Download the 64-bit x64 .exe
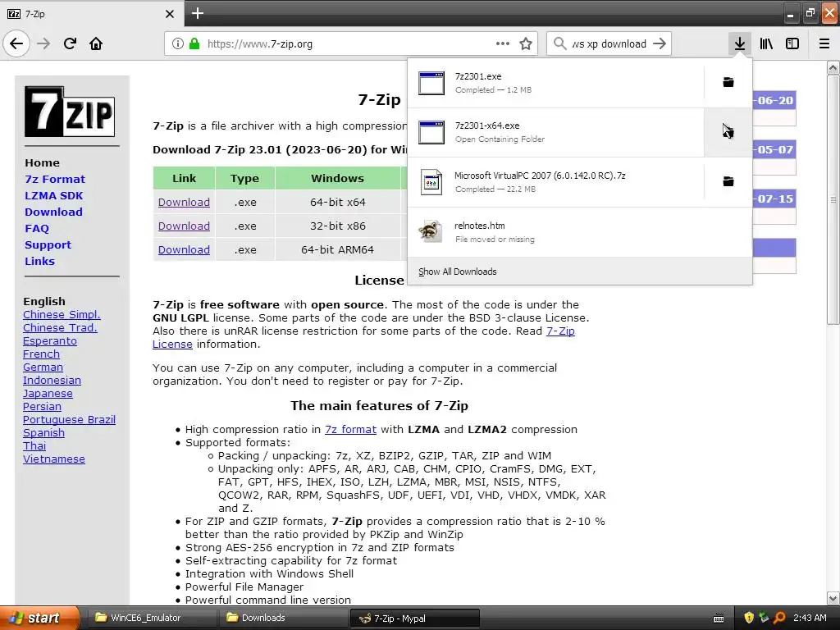 pos(184,203)
